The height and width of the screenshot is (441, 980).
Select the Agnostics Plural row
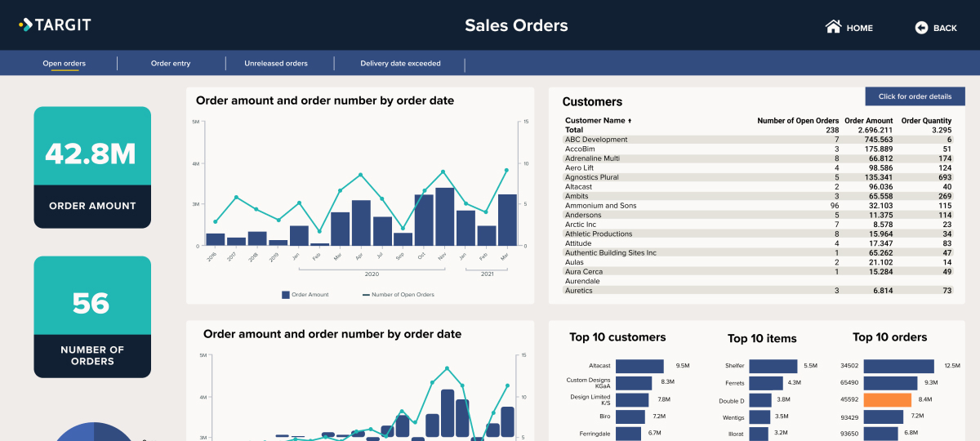759,177
